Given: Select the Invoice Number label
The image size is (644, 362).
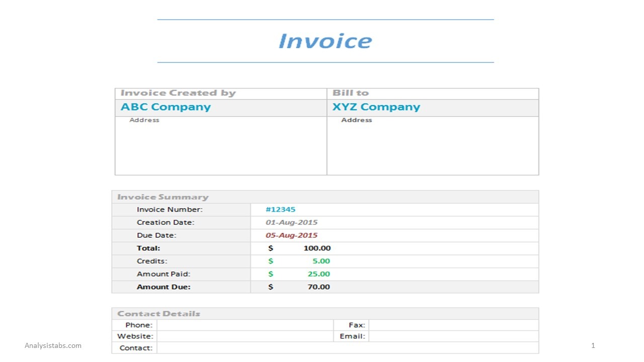Looking at the screenshot, I should [x=170, y=210].
